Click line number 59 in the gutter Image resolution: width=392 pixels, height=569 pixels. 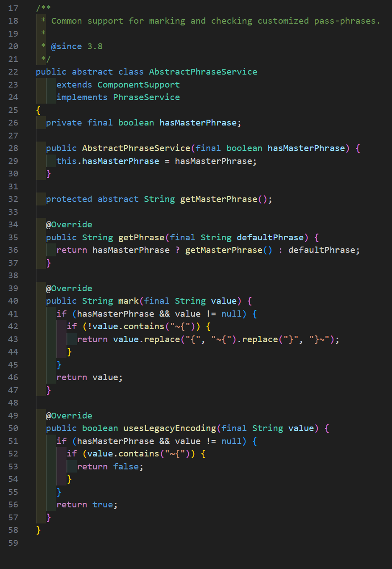[x=13, y=543]
